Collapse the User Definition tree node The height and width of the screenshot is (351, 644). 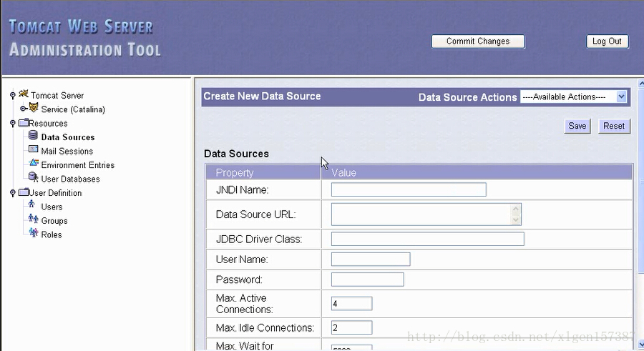12,192
